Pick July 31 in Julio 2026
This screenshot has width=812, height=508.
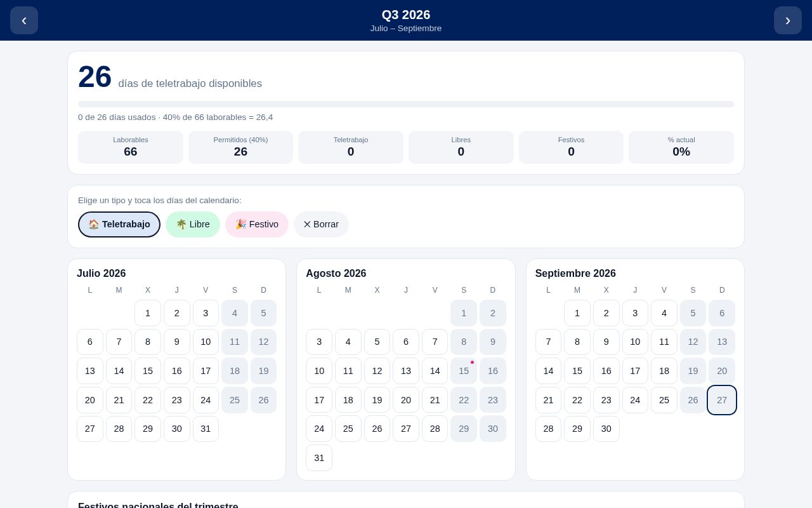coord(206,429)
